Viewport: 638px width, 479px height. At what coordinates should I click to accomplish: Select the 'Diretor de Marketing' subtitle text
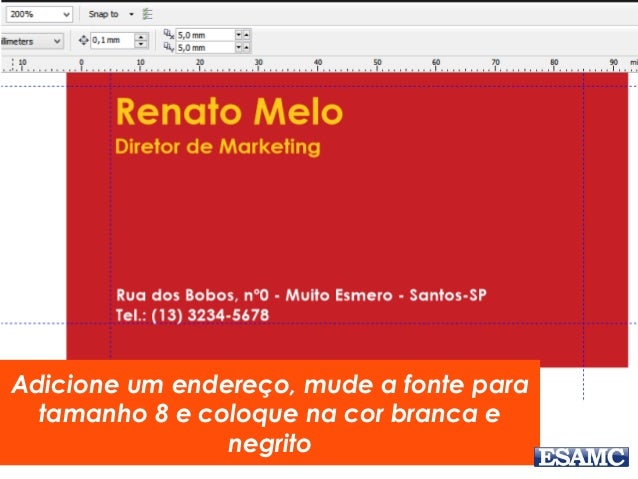click(218, 147)
